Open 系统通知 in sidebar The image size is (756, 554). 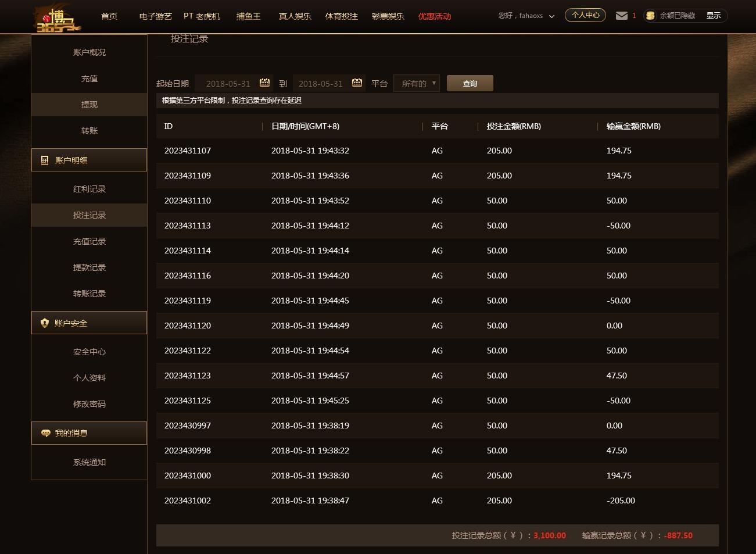(89, 462)
